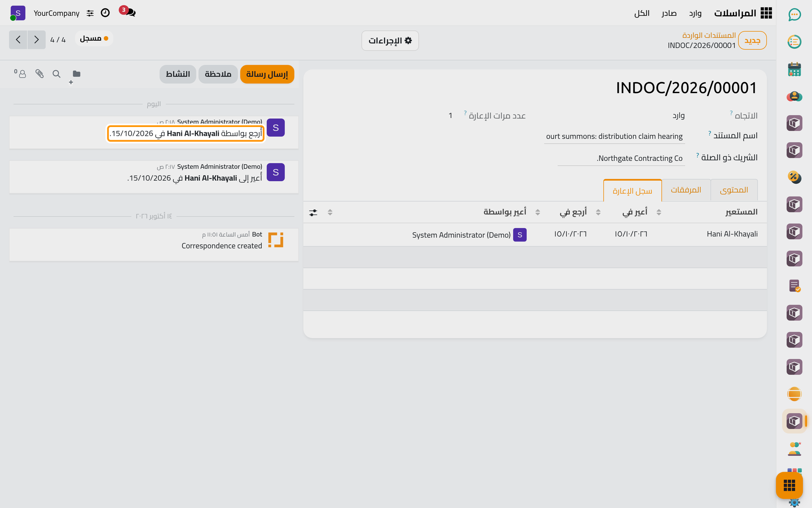This screenshot has height=508, width=812.
Task: Open the percent-sign discount app icon
Action: point(794,177)
